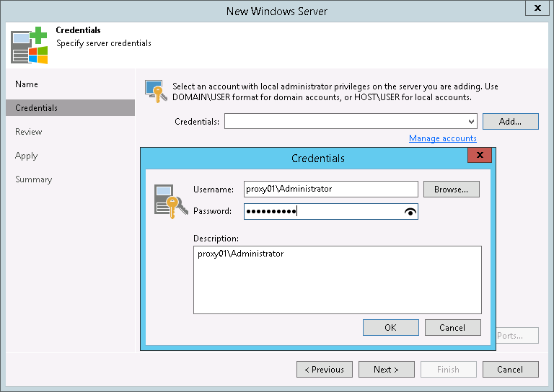The height and width of the screenshot is (392, 554).
Task: Select the Name wizard step
Action: tap(27, 84)
